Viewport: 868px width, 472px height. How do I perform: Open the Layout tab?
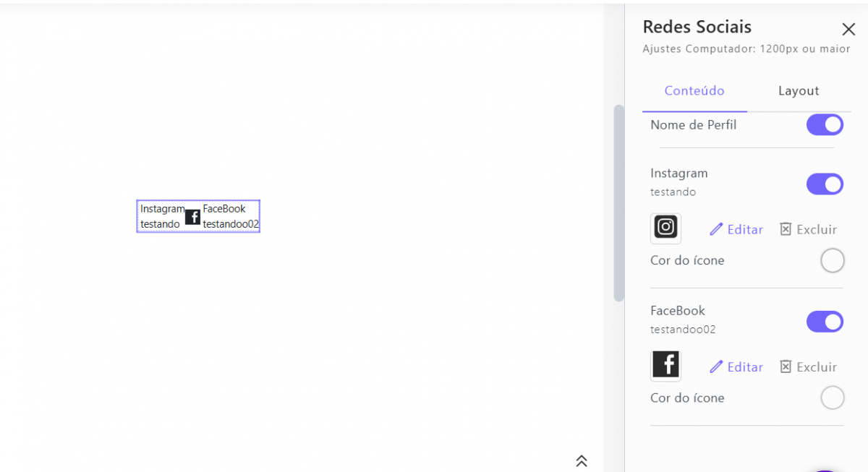[x=799, y=91]
